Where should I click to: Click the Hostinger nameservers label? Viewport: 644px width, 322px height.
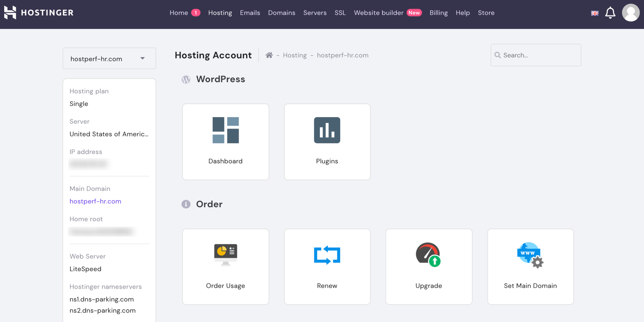point(106,287)
